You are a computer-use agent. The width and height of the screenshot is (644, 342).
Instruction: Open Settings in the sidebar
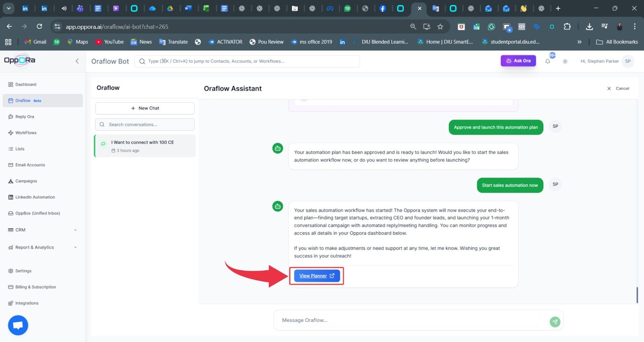coord(23,271)
